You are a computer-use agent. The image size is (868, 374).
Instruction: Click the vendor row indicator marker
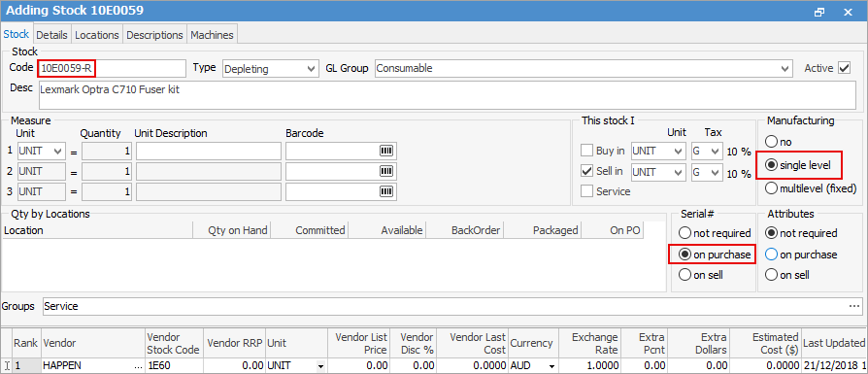[x=7, y=366]
